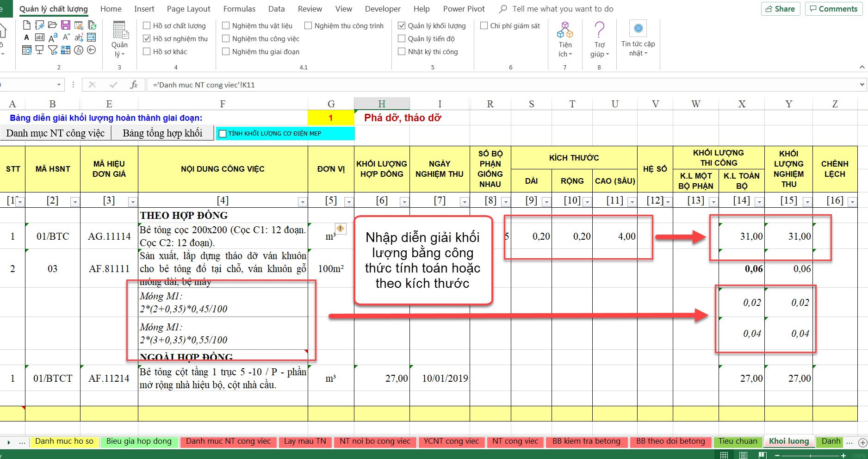Viewport: 868px width, 459px height.
Task: Uncheck the Quản lý khối lượng checkbox
Action: [x=402, y=26]
